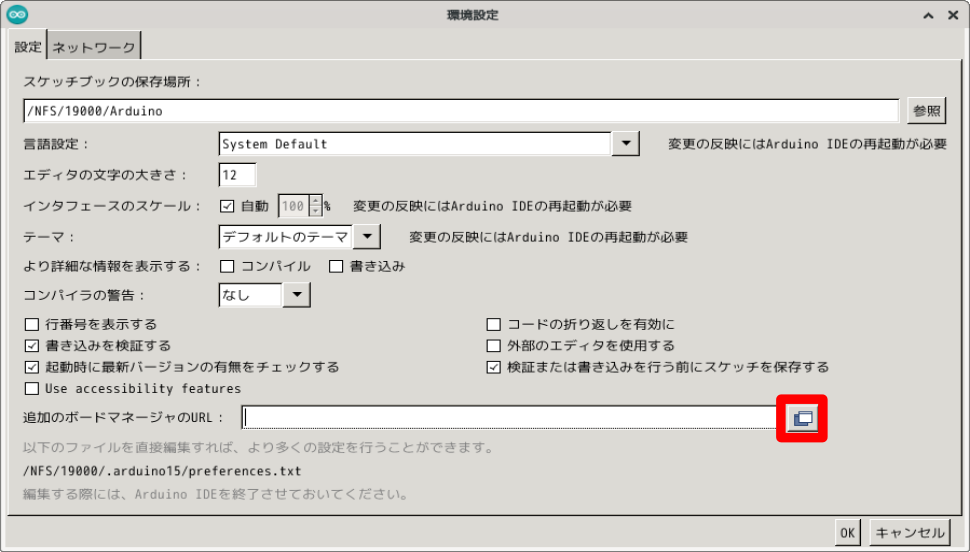Click the Arduino logo icon in title bar
Image resolution: width=970 pixels, height=552 pixels.
(x=17, y=14)
